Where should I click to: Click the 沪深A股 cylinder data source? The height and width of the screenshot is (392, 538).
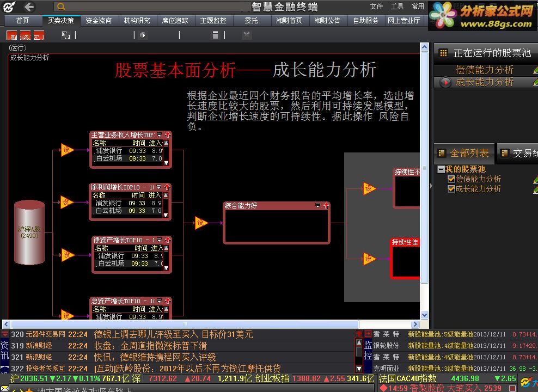pos(29,232)
